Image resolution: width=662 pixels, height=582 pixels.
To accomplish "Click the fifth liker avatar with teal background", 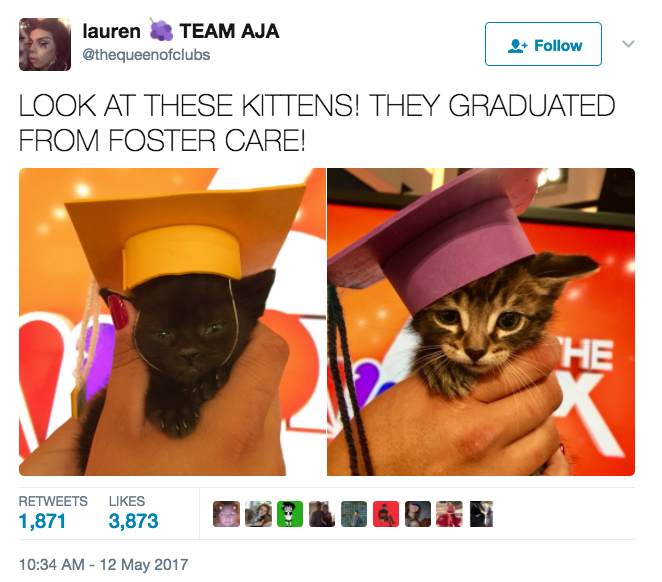I will [x=354, y=514].
